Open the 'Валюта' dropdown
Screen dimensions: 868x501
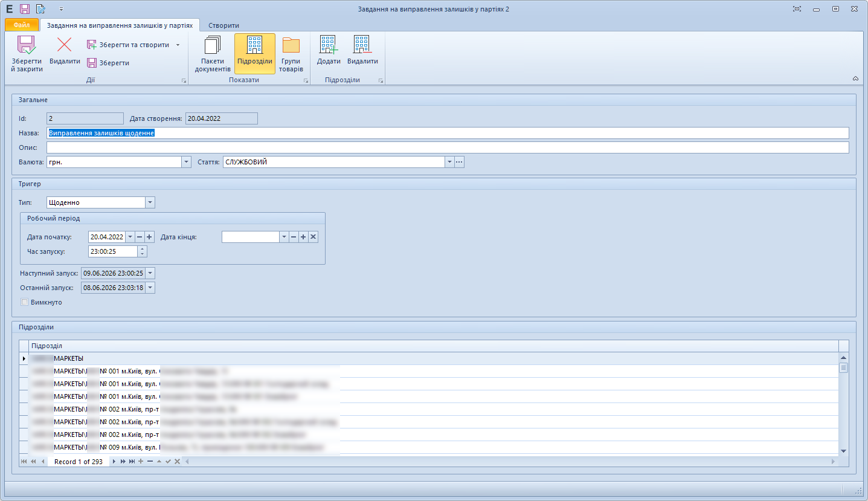[186, 162]
